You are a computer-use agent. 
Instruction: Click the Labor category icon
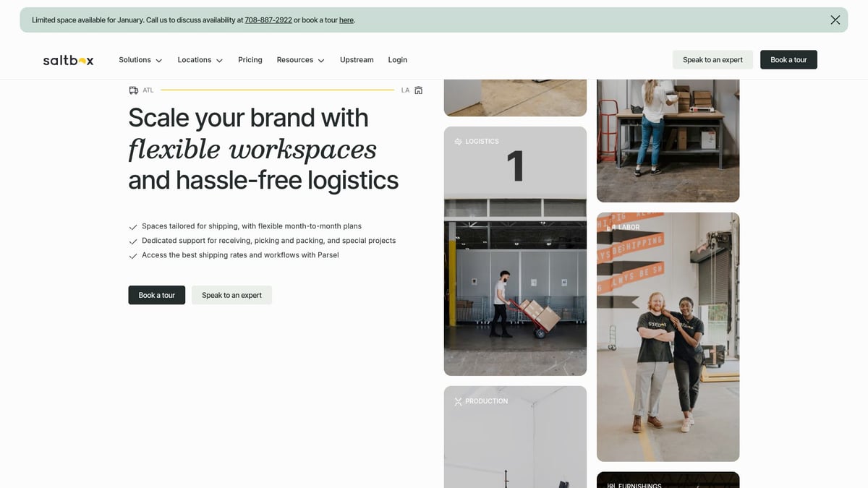point(610,226)
